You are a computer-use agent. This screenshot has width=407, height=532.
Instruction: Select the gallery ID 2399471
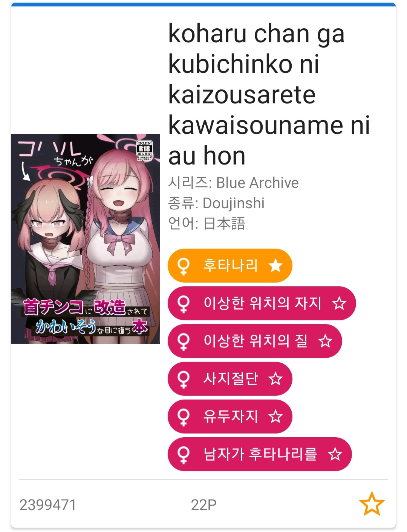point(48,505)
